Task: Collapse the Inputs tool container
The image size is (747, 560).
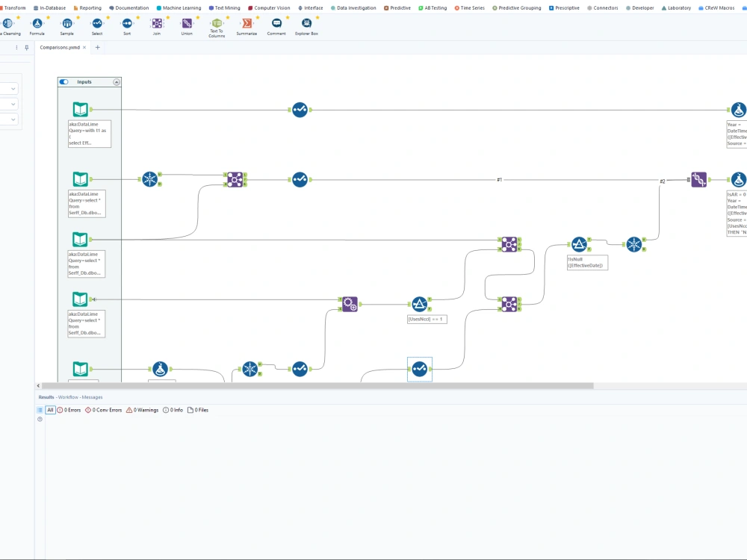Action: pyautogui.click(x=117, y=82)
